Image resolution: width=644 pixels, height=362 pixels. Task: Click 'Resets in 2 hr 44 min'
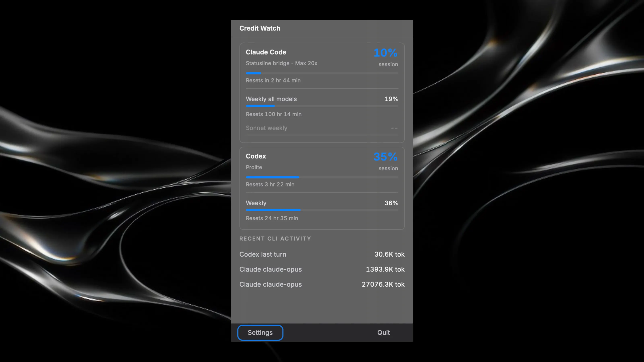point(273,80)
